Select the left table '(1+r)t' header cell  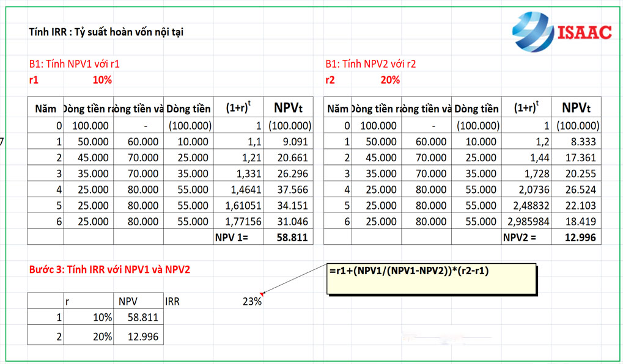(238, 107)
